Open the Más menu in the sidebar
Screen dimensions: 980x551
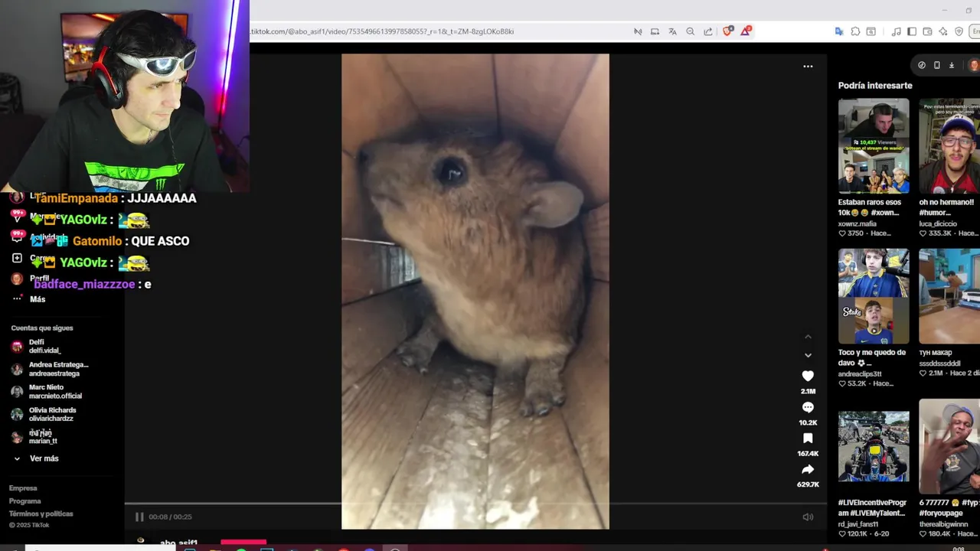[29, 299]
